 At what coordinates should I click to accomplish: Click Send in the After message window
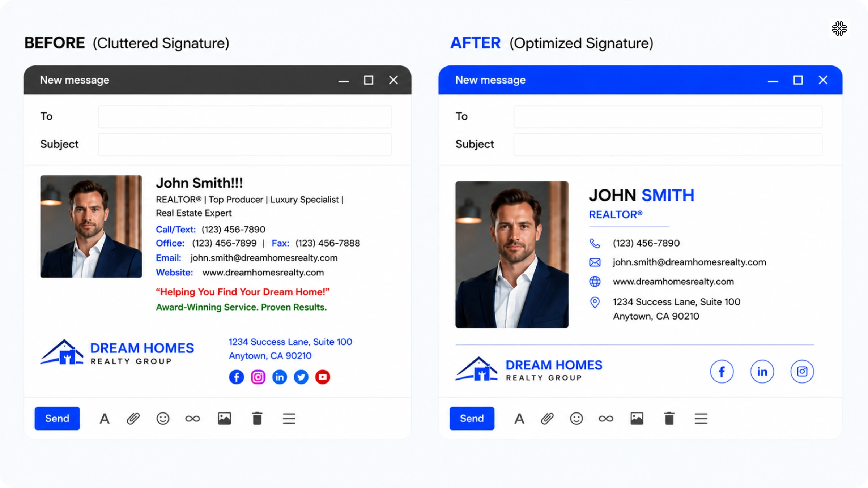(x=472, y=418)
